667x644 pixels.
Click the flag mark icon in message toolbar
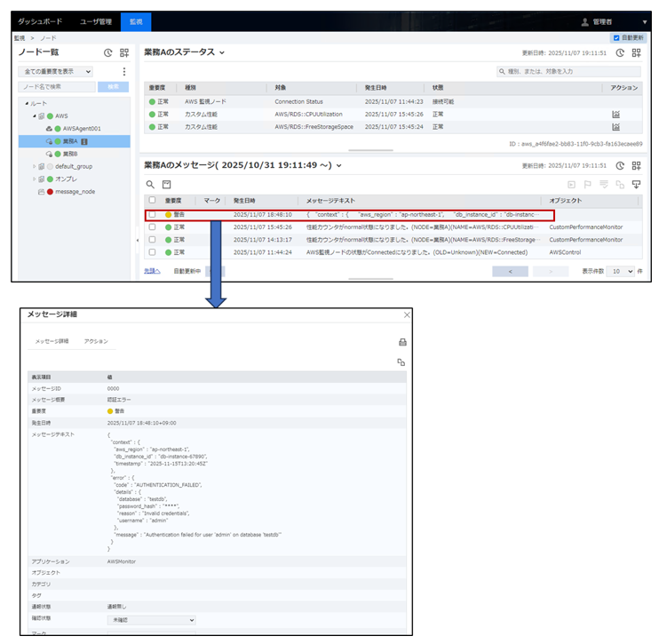coord(588,184)
